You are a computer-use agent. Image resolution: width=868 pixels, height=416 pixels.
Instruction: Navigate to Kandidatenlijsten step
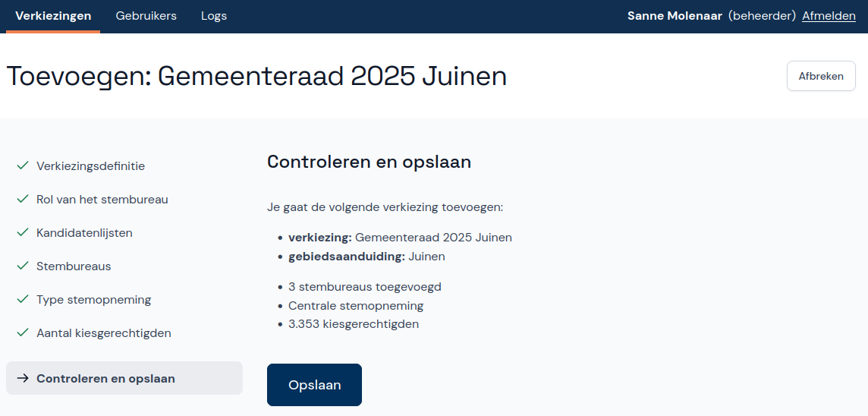pyautogui.click(x=84, y=232)
